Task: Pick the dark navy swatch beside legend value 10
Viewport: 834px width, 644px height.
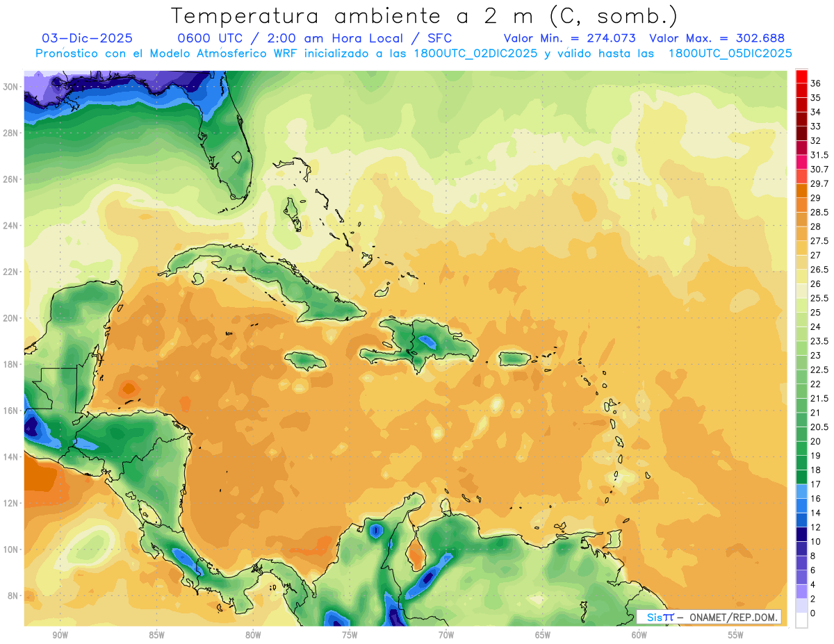Action: [801, 534]
